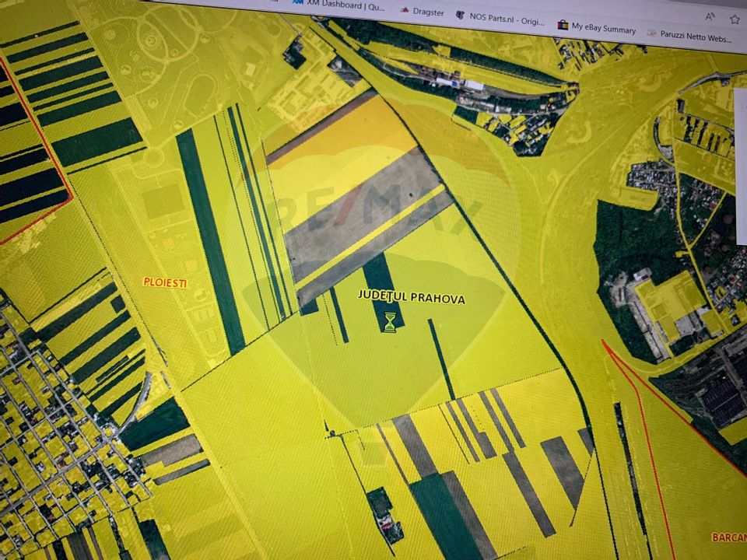This screenshot has width=747, height=560.
Task: Click the hourglass marker under Județul Prahova
Action: [390, 322]
